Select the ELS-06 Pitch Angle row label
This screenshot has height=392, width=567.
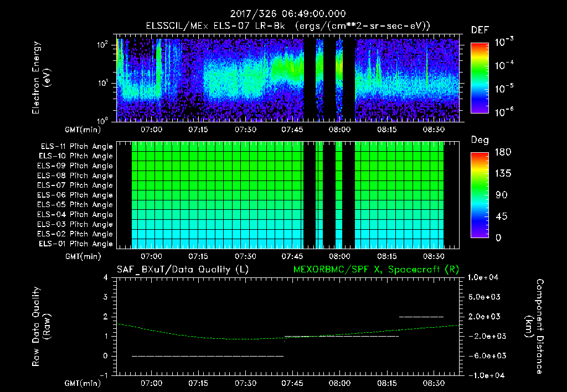coord(75,195)
